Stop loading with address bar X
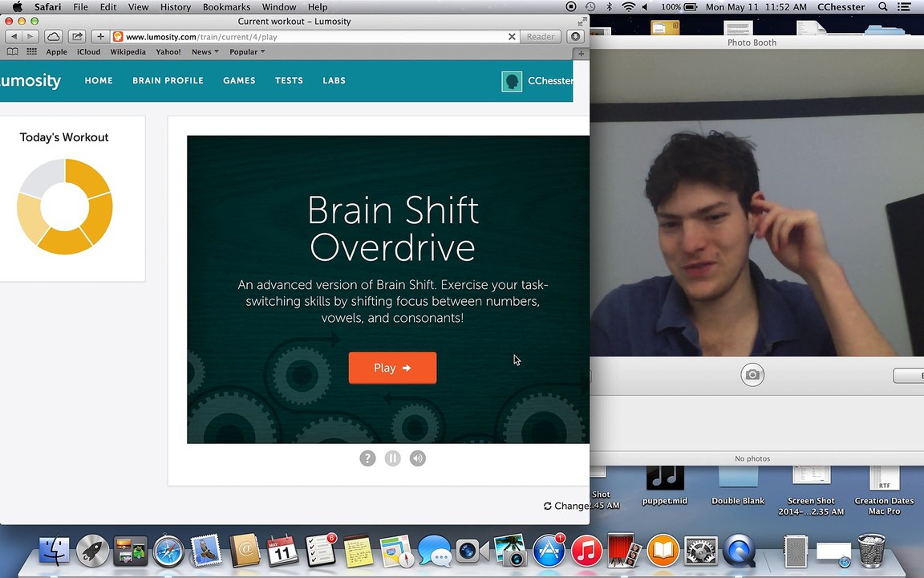Screen dimensions: 924x578 click(512, 37)
